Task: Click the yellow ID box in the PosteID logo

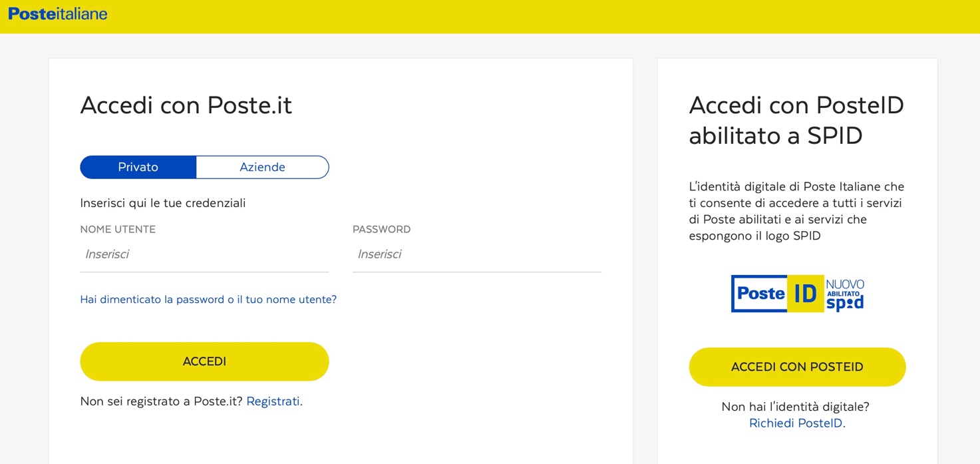Action: [807, 293]
